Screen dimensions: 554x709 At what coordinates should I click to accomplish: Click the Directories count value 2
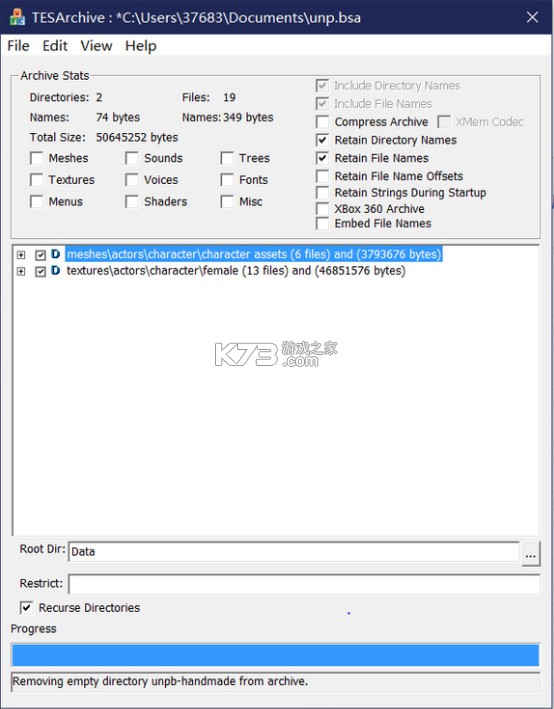[99, 97]
